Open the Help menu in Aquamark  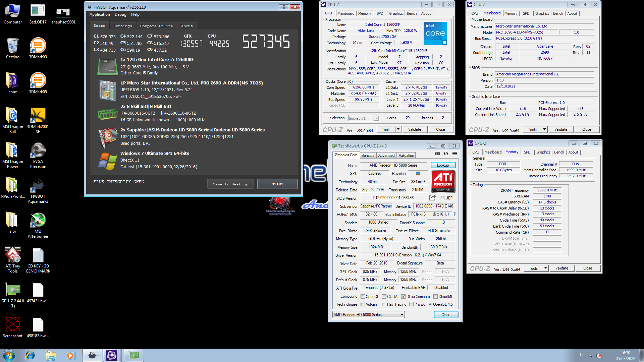pos(135,14)
